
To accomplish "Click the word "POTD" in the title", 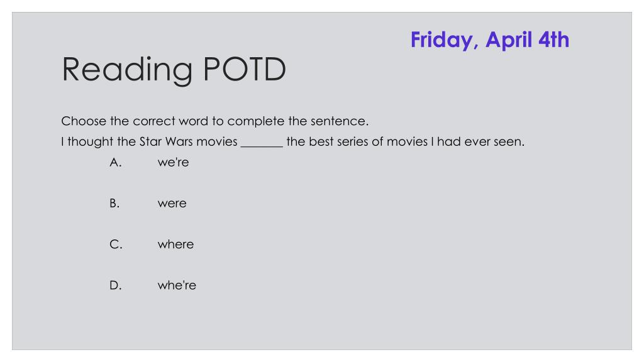I will click(245, 69).
